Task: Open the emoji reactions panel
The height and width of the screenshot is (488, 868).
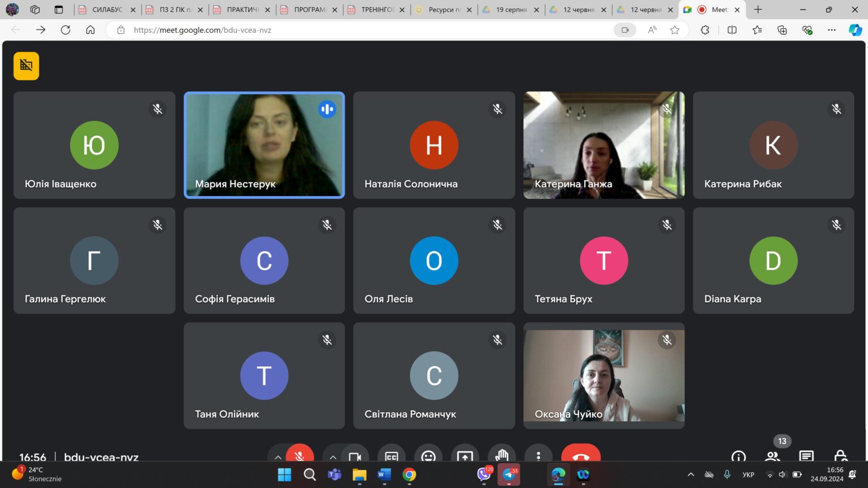Action: point(428,455)
